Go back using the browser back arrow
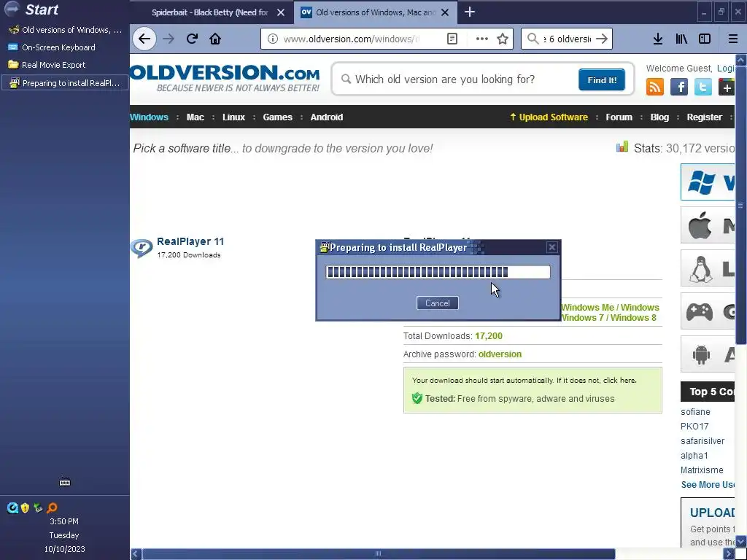Viewport: 747px width, 560px height. click(x=144, y=39)
